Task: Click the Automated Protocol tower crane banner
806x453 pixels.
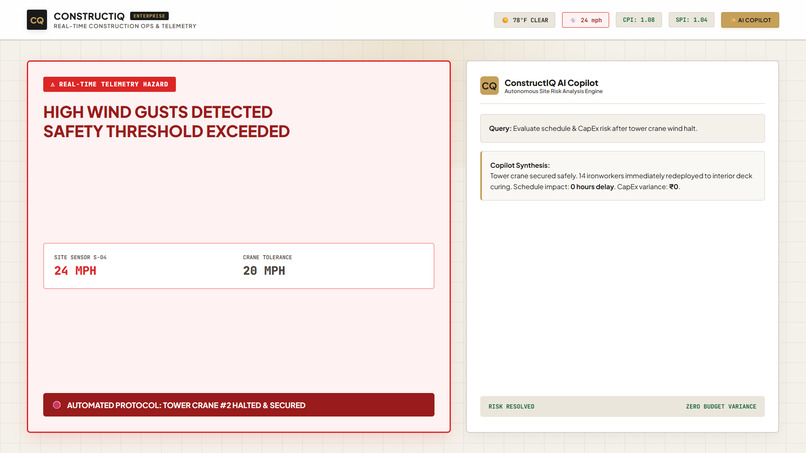Action: (239, 405)
